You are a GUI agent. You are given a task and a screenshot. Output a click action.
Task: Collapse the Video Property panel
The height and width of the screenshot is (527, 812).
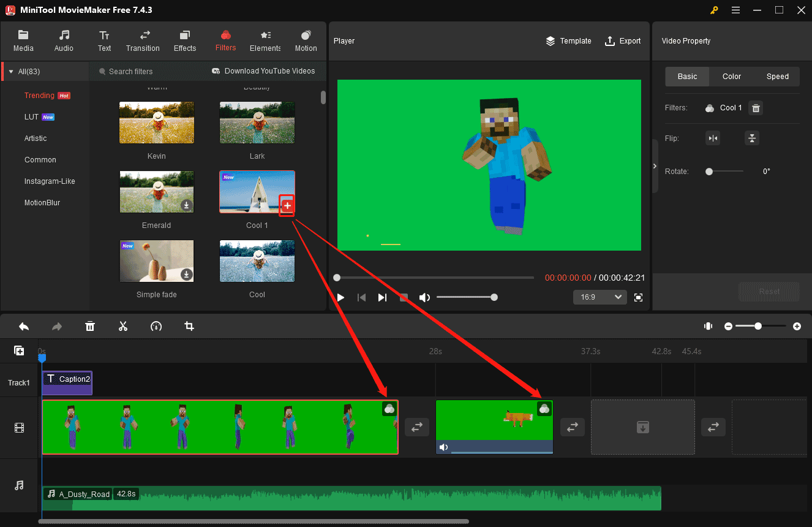coord(655,166)
